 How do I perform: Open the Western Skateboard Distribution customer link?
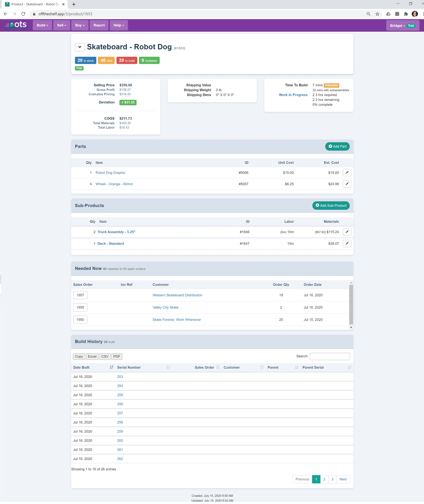(177, 295)
